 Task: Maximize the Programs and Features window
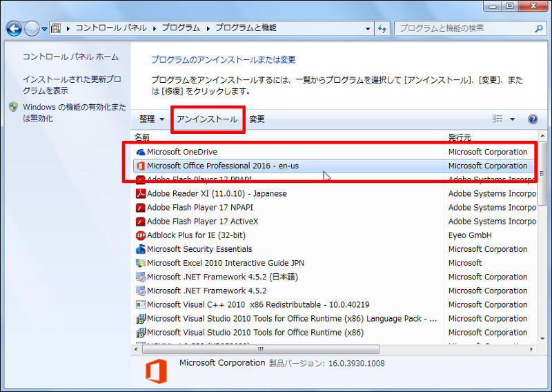pos(510,6)
